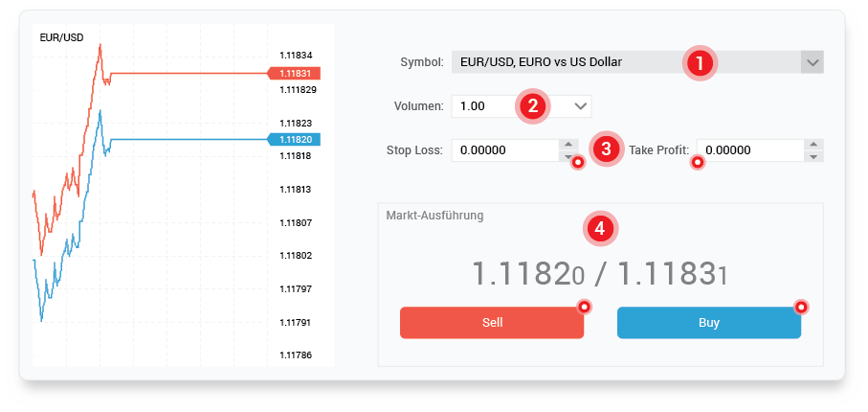Click the 1.11820 / 1.11831 quote text
The image size is (868, 412).
point(599,274)
